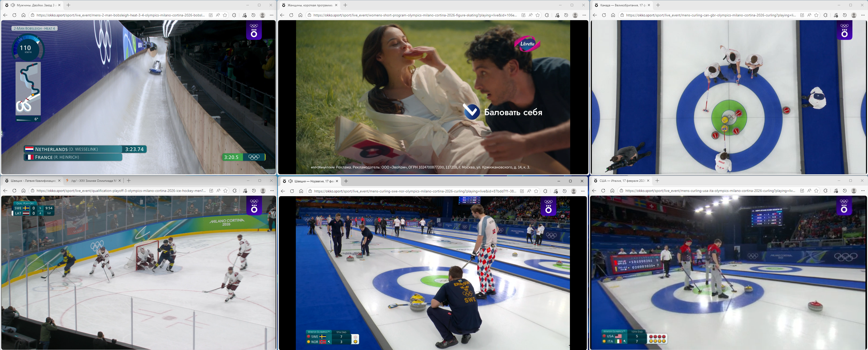Reload the bobsleigh heat page
The height and width of the screenshot is (350, 868).
14,15
